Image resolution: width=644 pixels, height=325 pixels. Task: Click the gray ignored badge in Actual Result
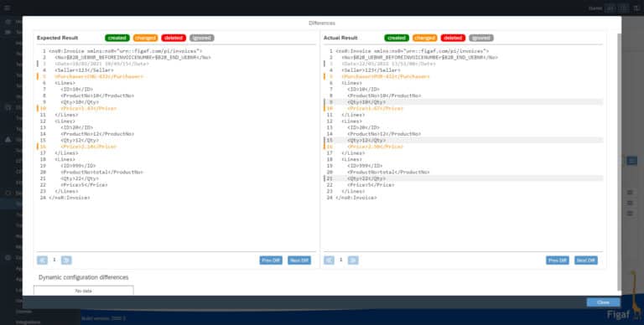click(x=481, y=38)
